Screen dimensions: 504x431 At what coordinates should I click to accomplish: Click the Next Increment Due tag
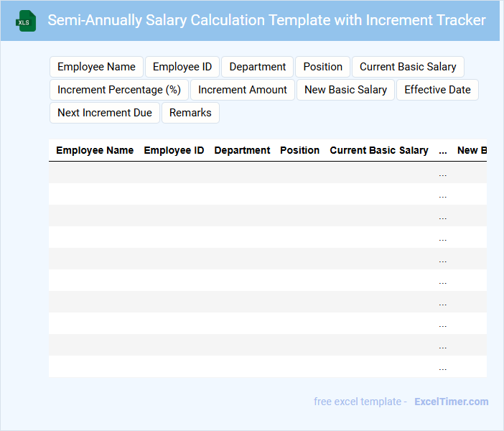coord(105,113)
